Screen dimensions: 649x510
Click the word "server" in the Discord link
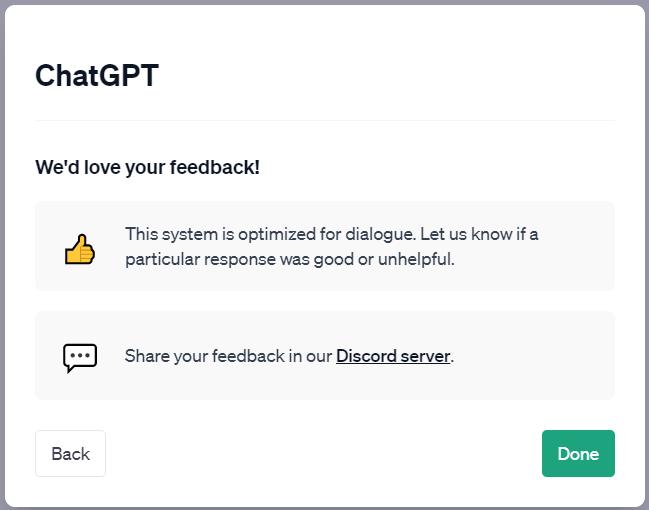point(424,356)
